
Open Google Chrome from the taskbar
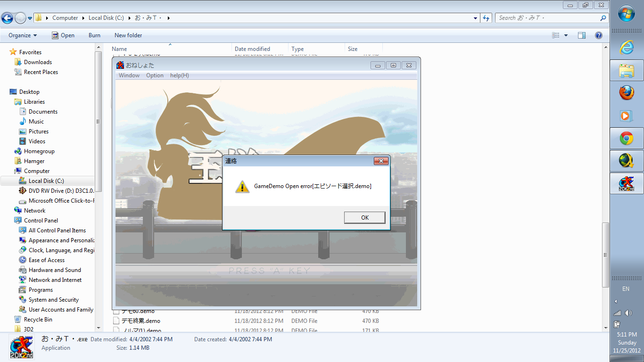click(x=627, y=139)
